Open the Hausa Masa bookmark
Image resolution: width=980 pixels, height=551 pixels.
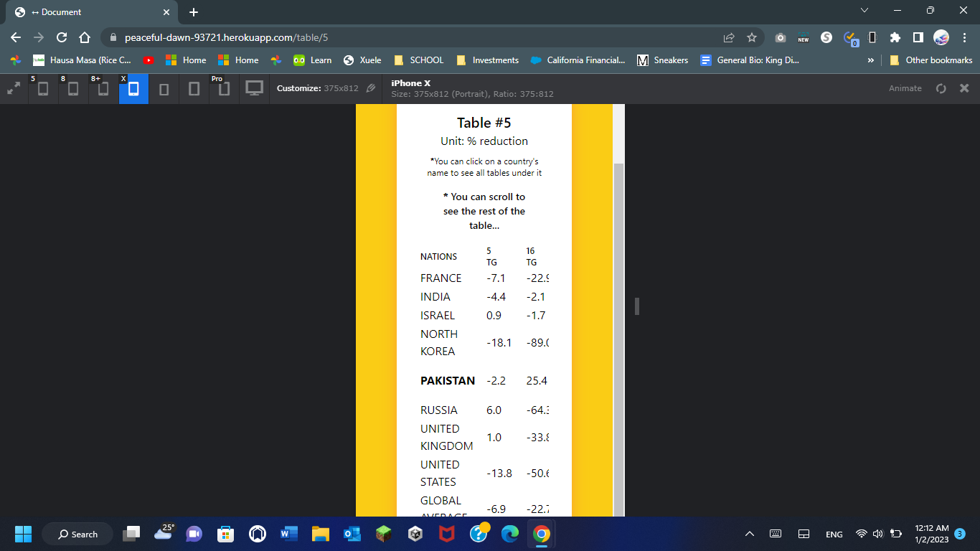click(x=82, y=60)
